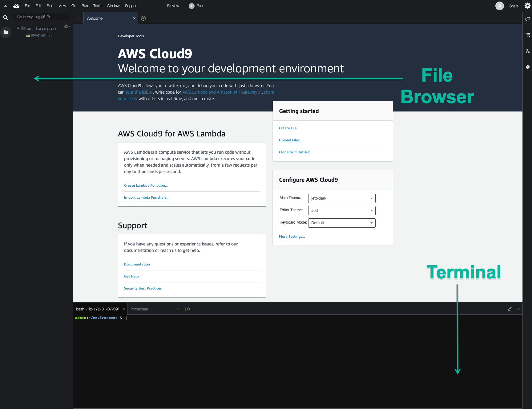Open the AWS Resources lambda icon

point(528,51)
